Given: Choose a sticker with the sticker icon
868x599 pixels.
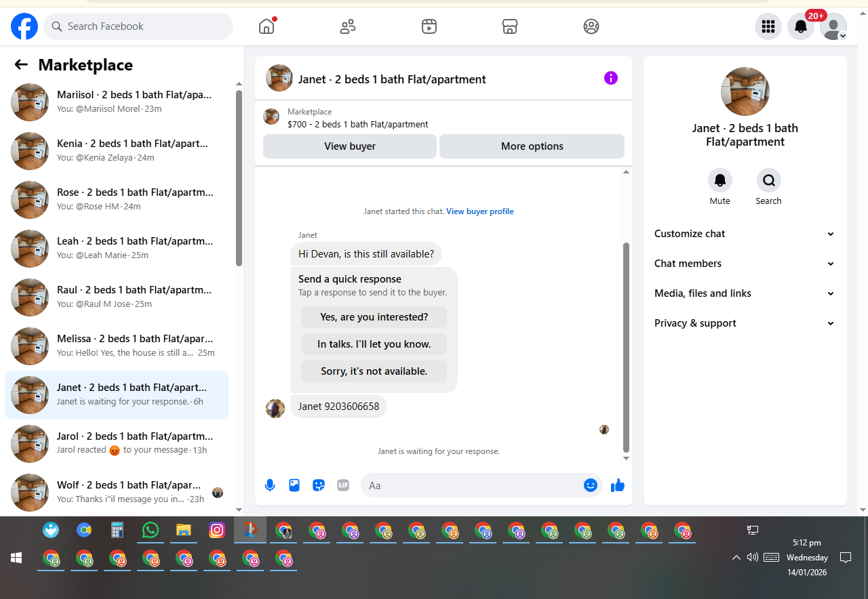Looking at the screenshot, I should coord(319,485).
